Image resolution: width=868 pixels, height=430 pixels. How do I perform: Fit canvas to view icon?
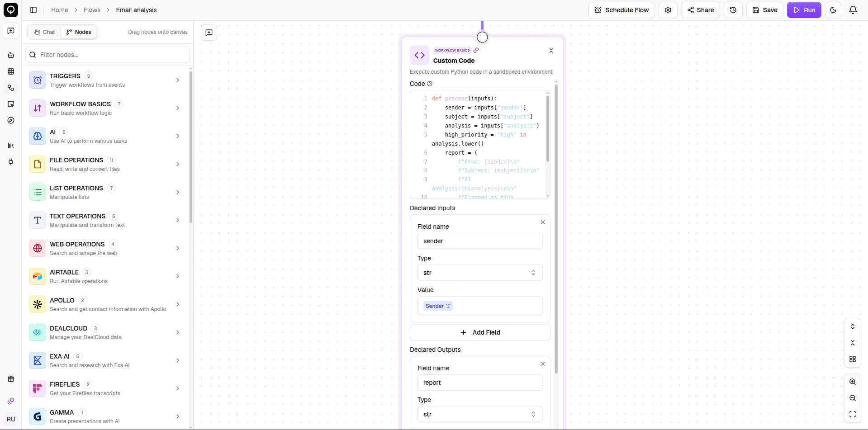point(853,414)
